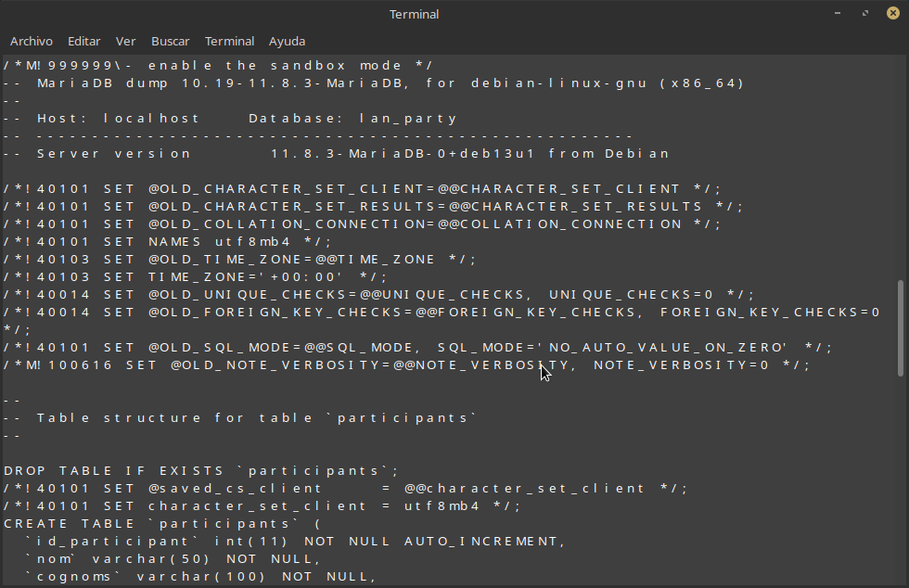Click the 'Host: localhost' comment line
909x588 pixels.
click(231, 118)
